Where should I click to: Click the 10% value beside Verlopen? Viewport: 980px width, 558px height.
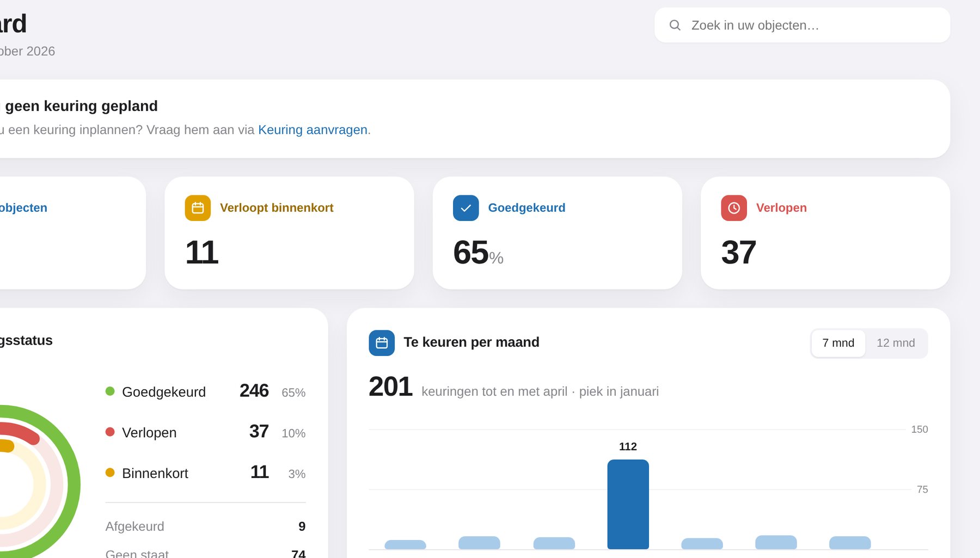pos(293,433)
